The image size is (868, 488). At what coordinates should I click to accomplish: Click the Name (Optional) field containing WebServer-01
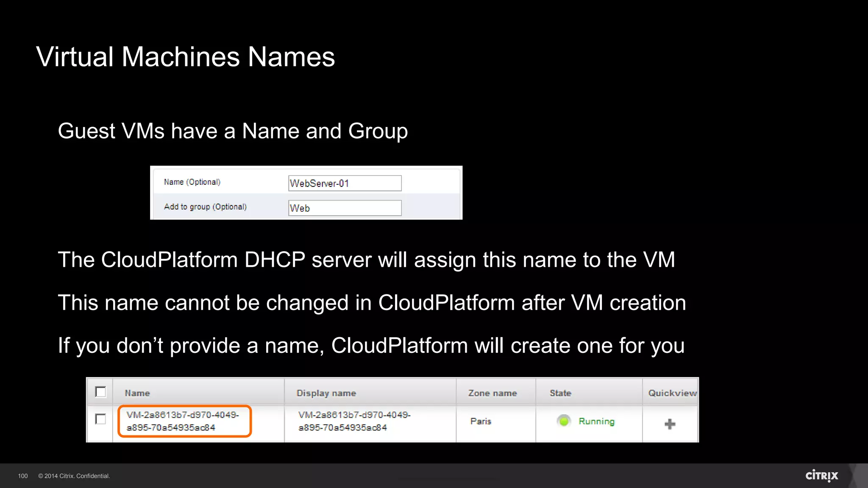[x=345, y=183]
